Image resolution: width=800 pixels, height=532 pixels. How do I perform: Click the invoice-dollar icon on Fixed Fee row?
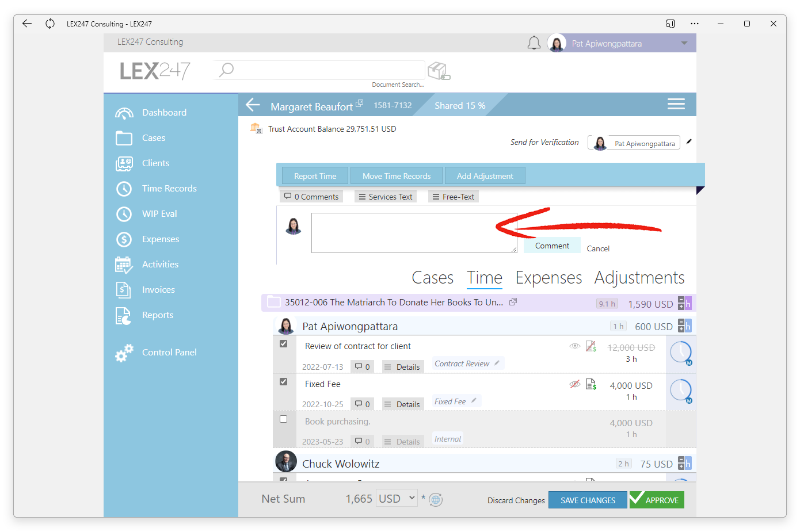[591, 384]
